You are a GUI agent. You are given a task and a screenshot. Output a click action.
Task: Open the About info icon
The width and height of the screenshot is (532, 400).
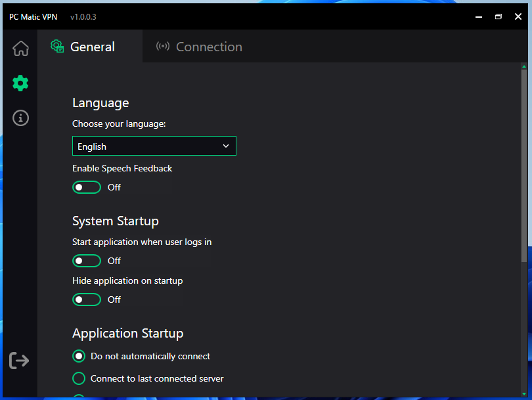pyautogui.click(x=20, y=118)
